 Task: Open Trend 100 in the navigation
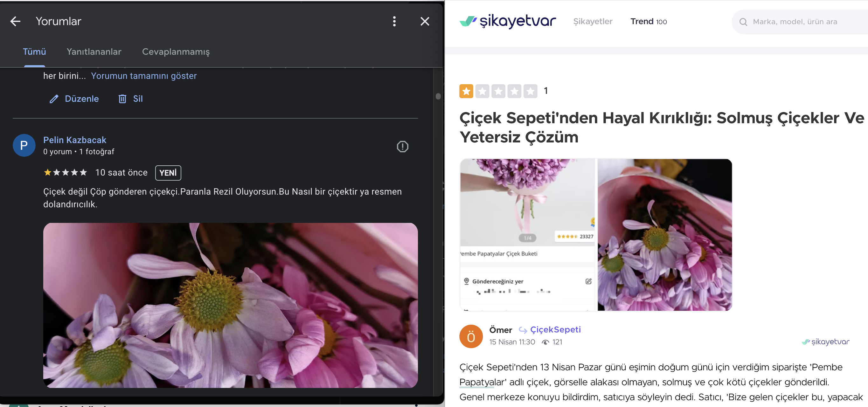tap(648, 22)
